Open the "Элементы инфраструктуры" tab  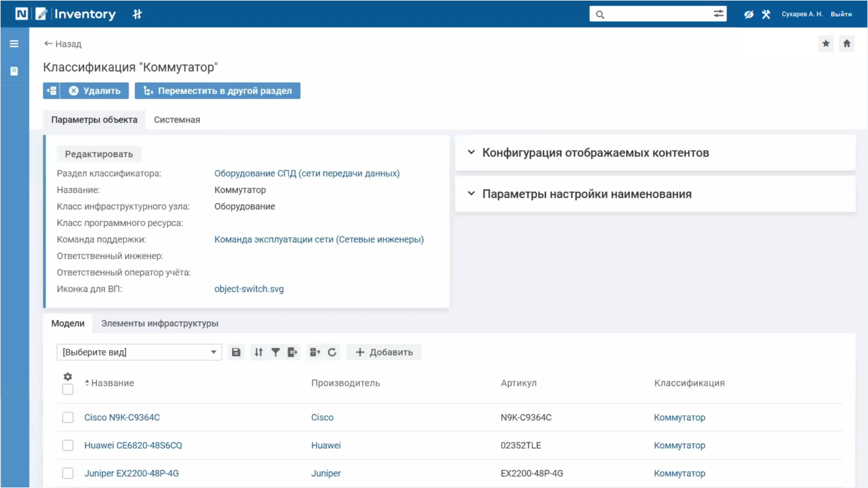coord(160,324)
